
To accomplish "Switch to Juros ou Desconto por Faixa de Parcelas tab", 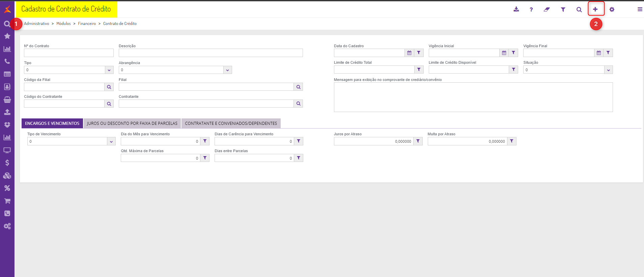I will (132, 123).
